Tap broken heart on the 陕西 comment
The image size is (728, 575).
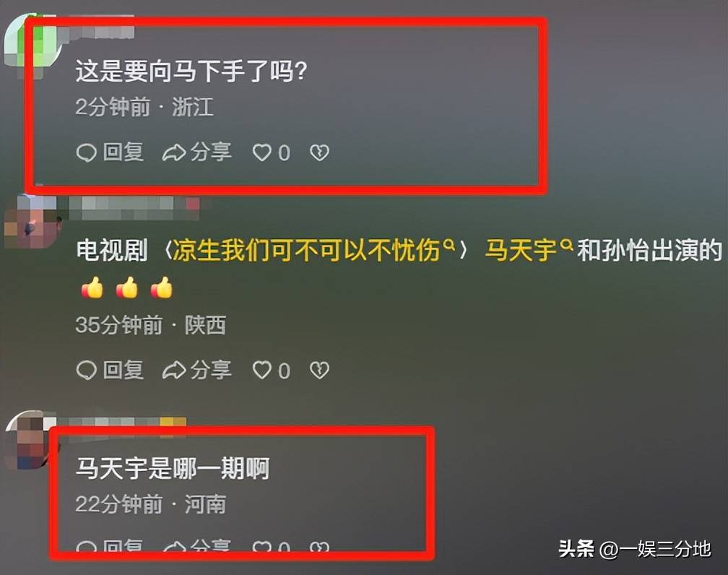coord(319,370)
